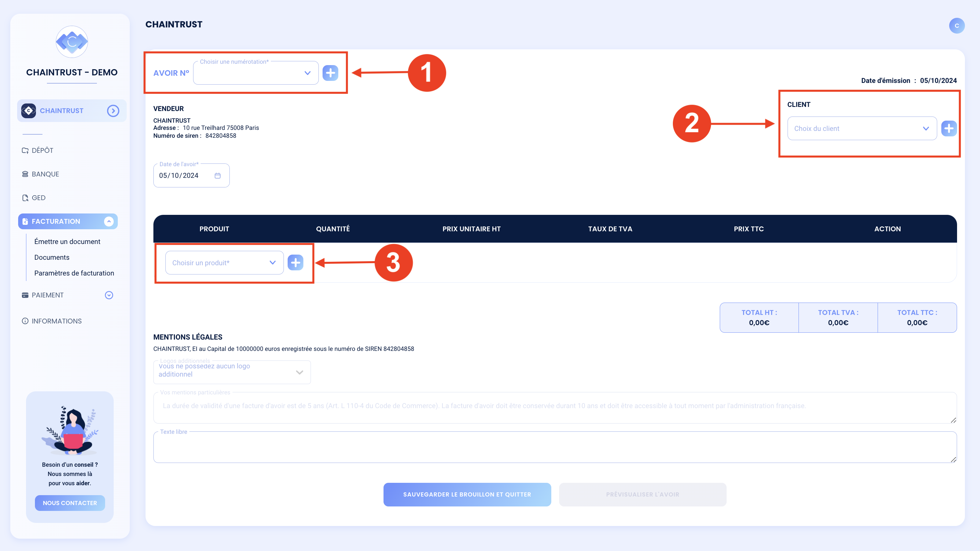Click into 'Vos mentions particulières' text area

pos(555,408)
